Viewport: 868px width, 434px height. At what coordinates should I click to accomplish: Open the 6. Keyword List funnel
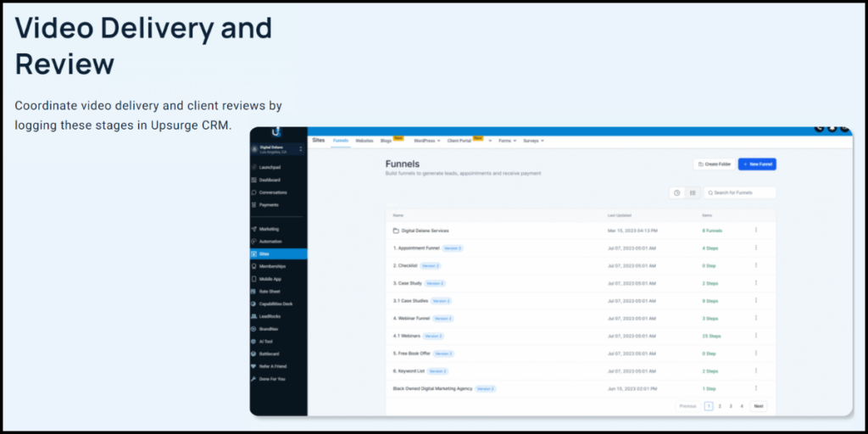pyautogui.click(x=409, y=371)
